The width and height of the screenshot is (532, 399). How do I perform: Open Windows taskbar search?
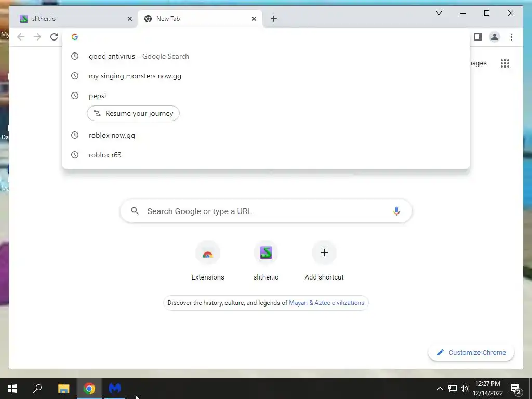[x=37, y=389]
